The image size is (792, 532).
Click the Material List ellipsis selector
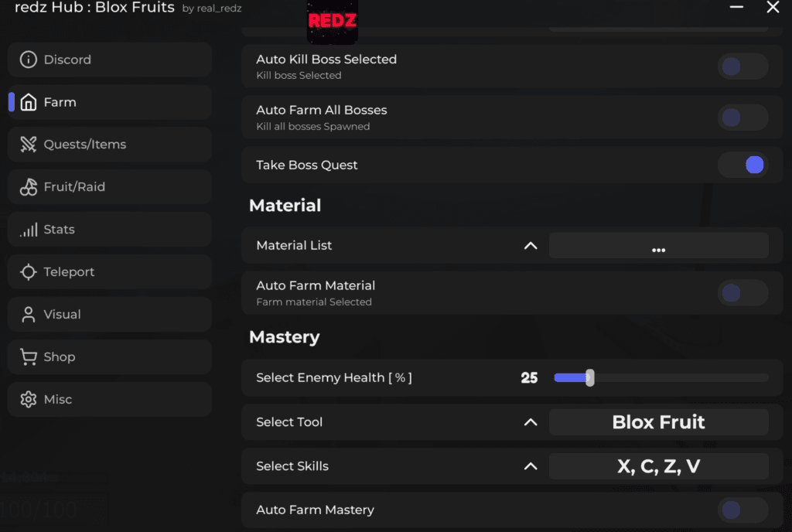click(658, 246)
